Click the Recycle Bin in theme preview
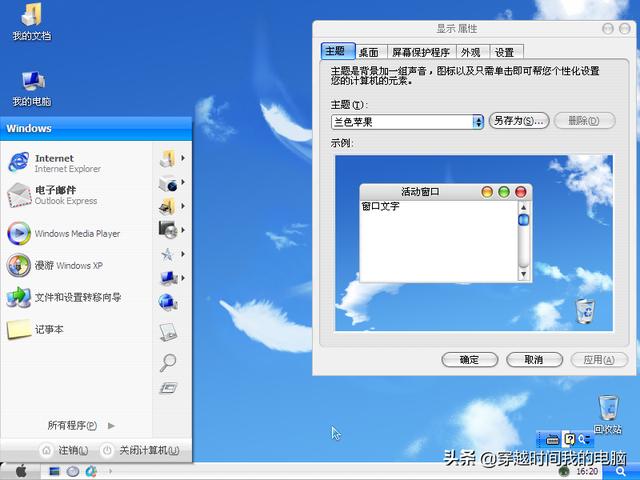This screenshot has width=640, height=480. 585,311
